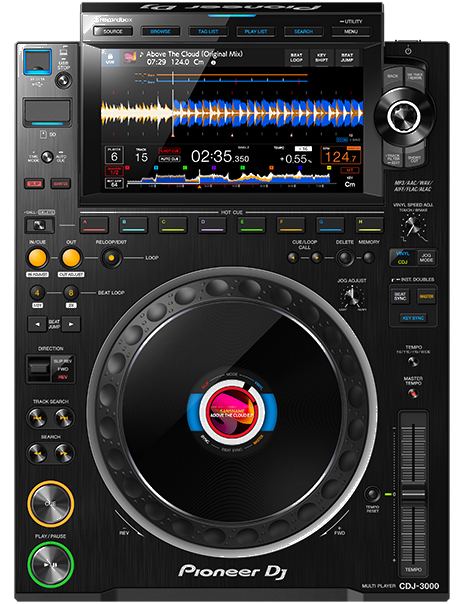This screenshot has height=604, width=464.
Task: Tap the beat jump backward arrow
Action: [37, 324]
